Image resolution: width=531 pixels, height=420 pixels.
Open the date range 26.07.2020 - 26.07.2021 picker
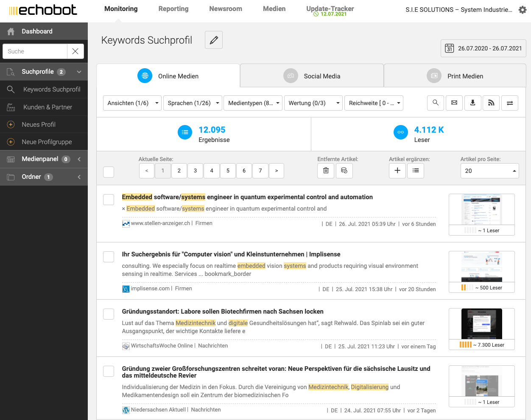(483, 48)
